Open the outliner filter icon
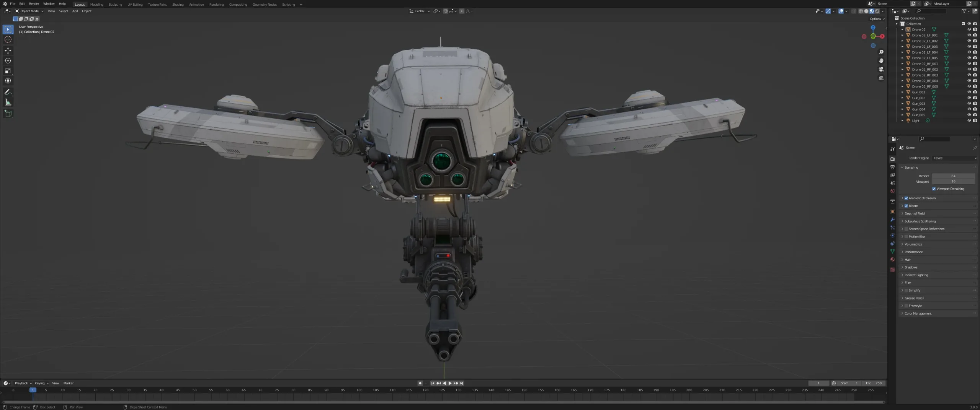This screenshot has width=980, height=410. 964,11
